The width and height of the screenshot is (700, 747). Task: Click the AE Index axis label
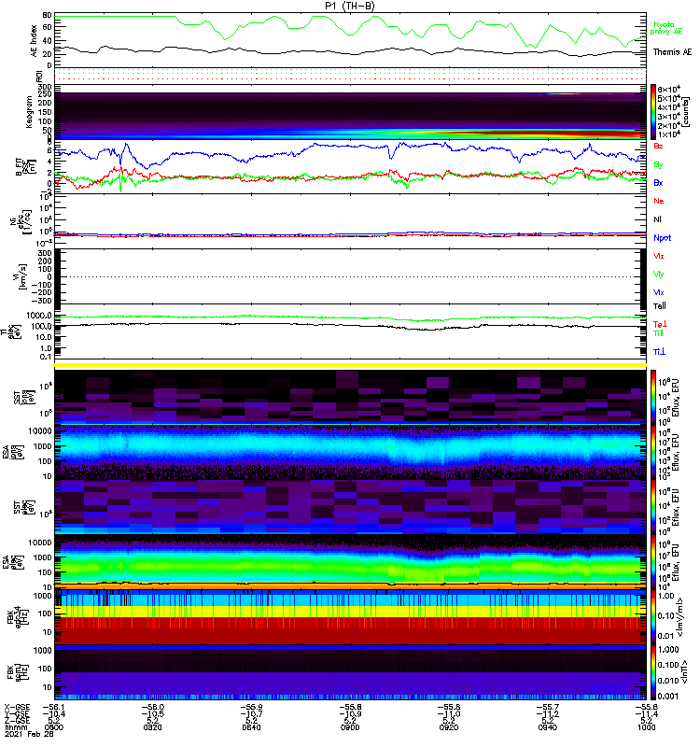pos(34,41)
